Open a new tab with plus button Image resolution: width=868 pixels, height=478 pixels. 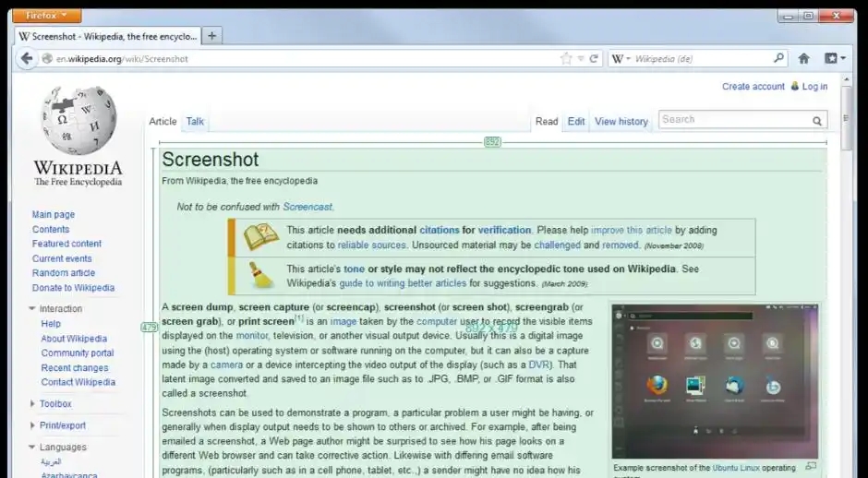click(211, 36)
